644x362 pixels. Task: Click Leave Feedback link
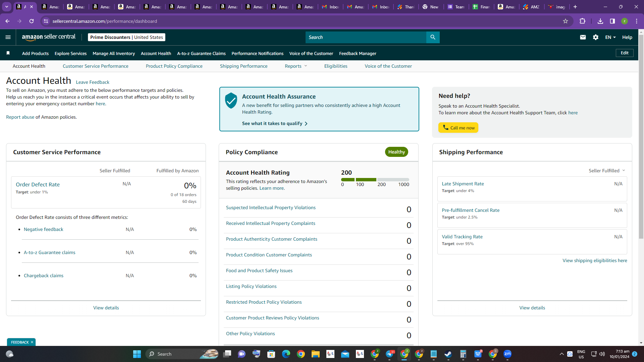93,82
